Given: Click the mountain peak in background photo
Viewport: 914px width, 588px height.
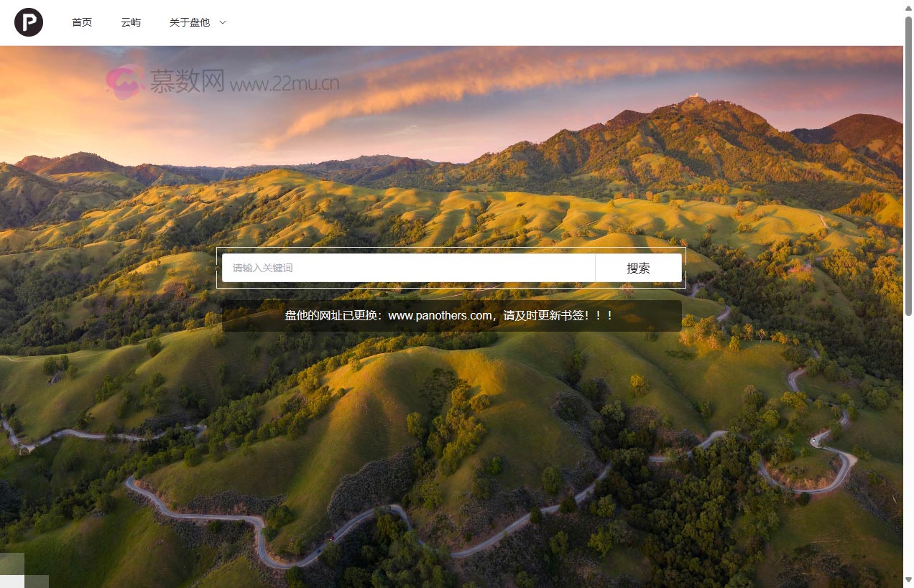Looking at the screenshot, I should pyautogui.click(x=693, y=99).
